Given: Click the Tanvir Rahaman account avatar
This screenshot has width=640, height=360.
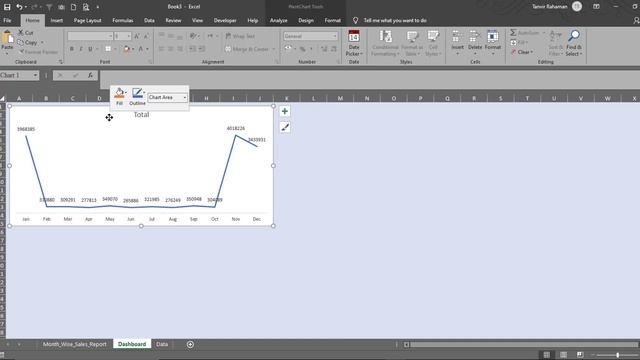Looking at the screenshot, I should (x=577, y=7).
